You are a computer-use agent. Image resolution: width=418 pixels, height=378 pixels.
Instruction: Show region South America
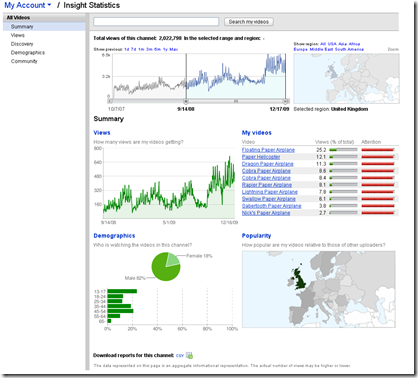[349, 49]
